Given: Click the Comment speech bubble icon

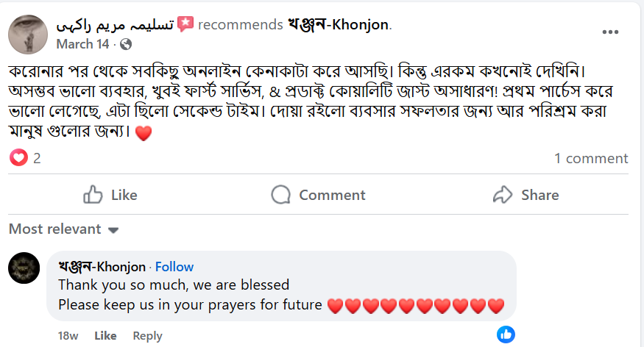Looking at the screenshot, I should coord(280,195).
